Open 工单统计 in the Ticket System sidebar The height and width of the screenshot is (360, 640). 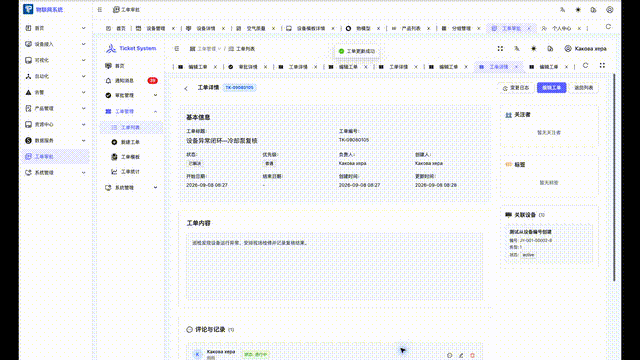[x=131, y=172]
